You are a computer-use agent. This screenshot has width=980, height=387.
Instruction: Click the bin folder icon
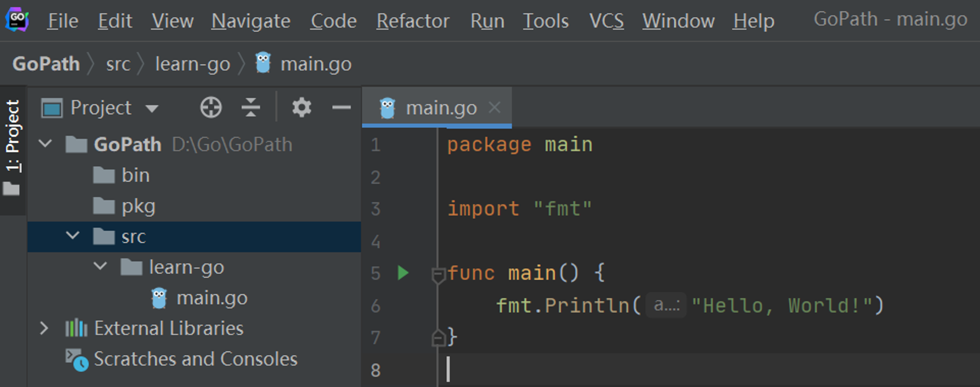pos(104,175)
